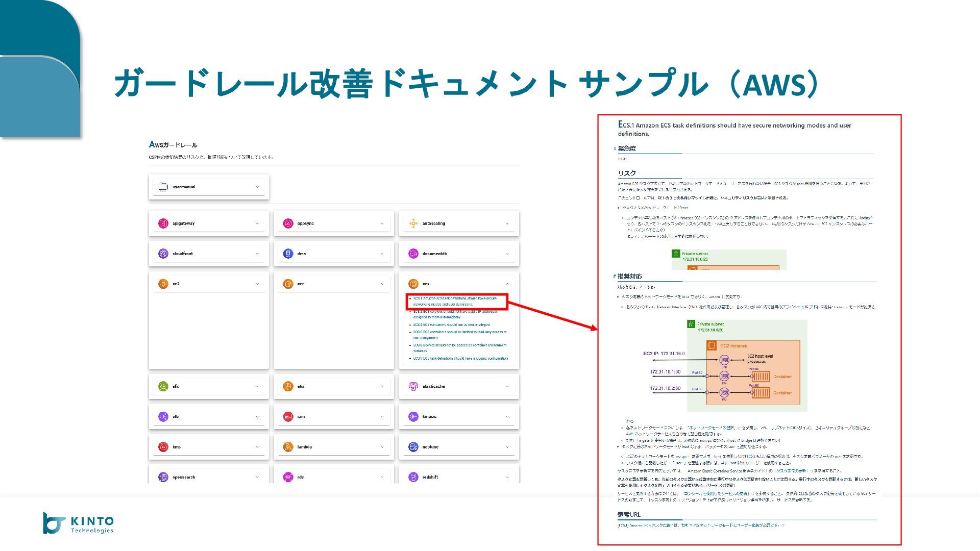The image size is (980, 551).
Task: Click the elasticache service icon
Action: pos(413,386)
